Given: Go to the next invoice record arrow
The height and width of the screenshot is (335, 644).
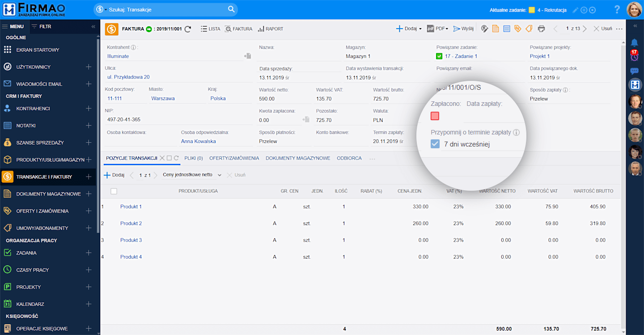Looking at the screenshot, I should [x=585, y=29].
